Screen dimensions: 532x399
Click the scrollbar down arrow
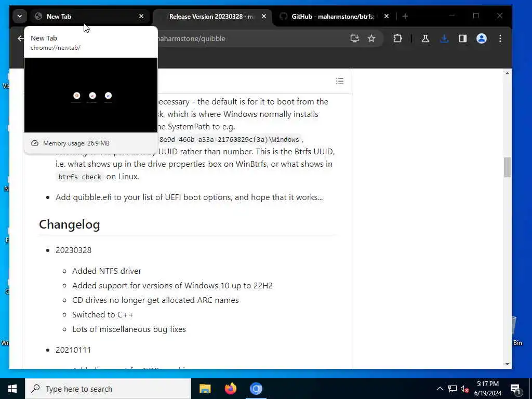tap(507, 364)
